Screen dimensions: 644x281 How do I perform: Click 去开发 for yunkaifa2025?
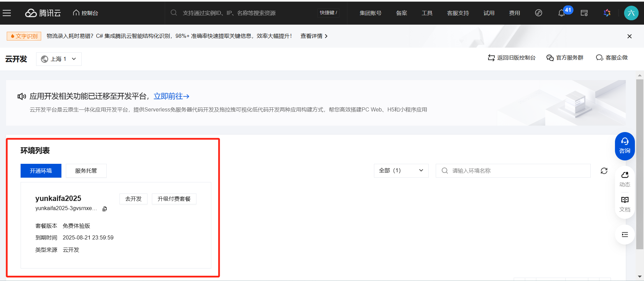tap(133, 199)
